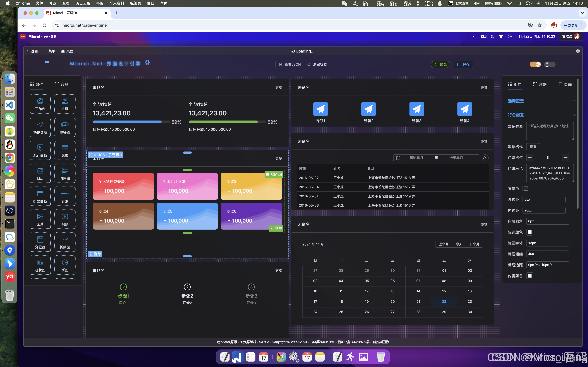Open Chrome 书签 menu
588x367 pixels.
100,3
